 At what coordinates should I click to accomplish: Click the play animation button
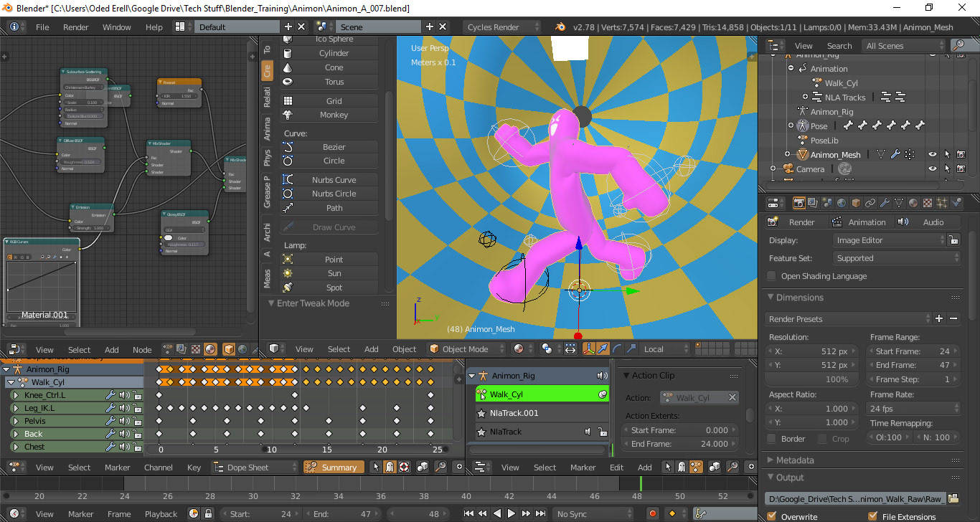click(x=511, y=513)
